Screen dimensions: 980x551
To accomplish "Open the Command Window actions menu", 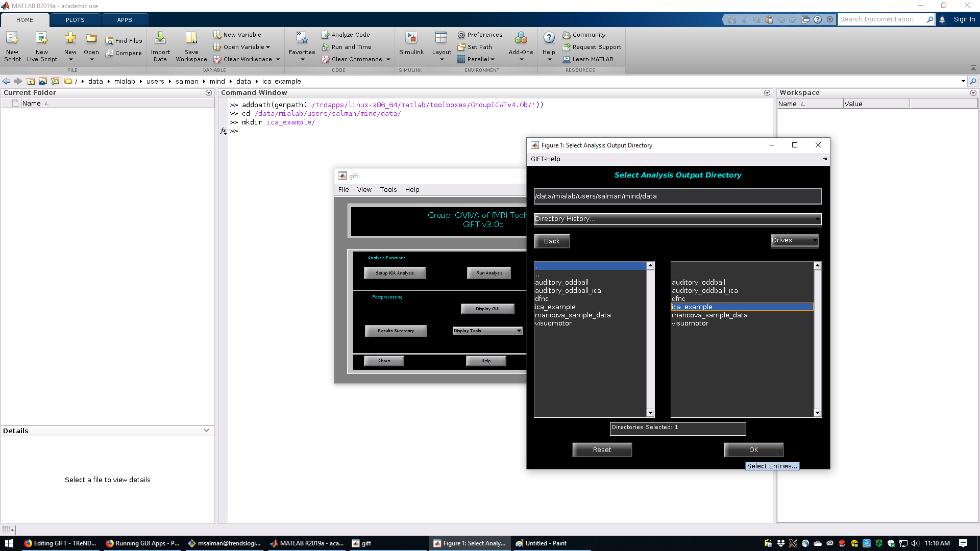I will pyautogui.click(x=767, y=93).
